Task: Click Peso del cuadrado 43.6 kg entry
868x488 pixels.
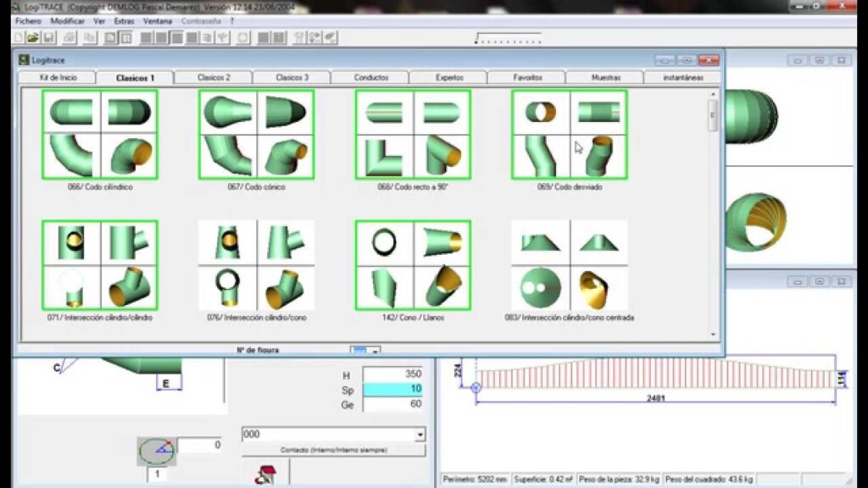Action: 709,480
